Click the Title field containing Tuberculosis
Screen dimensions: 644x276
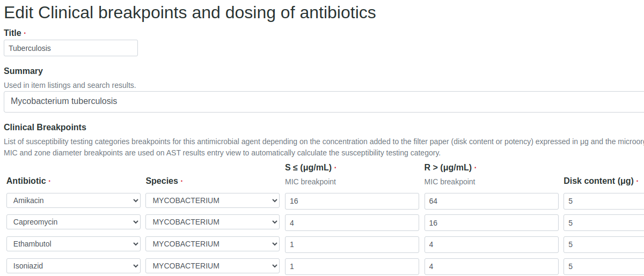[x=71, y=48]
